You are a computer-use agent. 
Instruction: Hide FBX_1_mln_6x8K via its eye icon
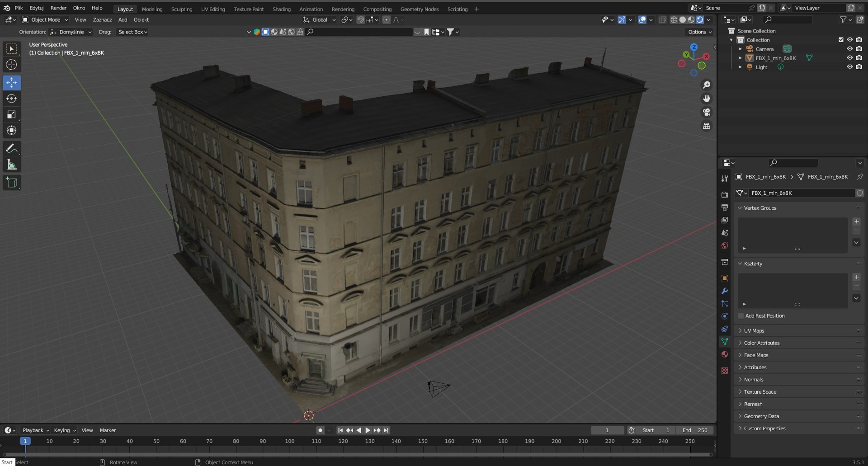pos(849,58)
